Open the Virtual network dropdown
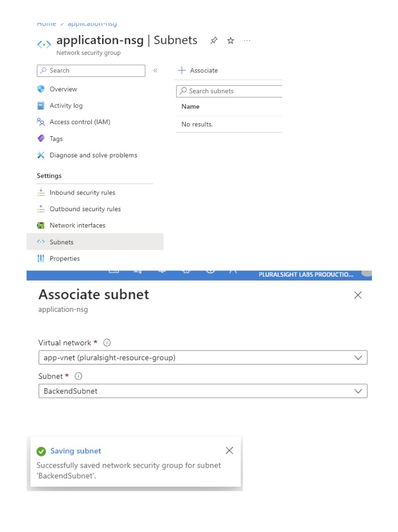The width and height of the screenshot is (398, 532). coord(358,358)
